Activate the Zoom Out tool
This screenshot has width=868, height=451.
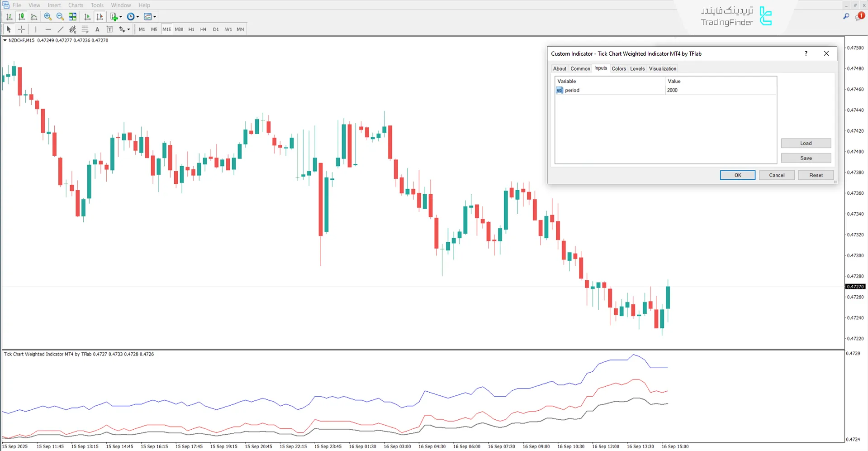[60, 17]
